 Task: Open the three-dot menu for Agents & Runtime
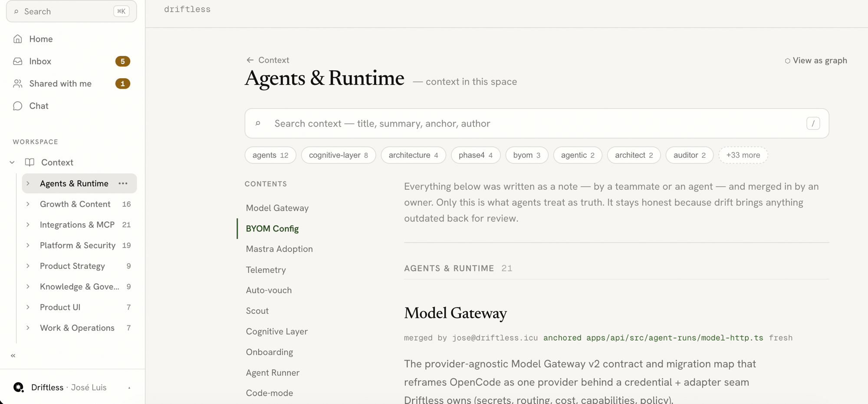[x=123, y=183]
